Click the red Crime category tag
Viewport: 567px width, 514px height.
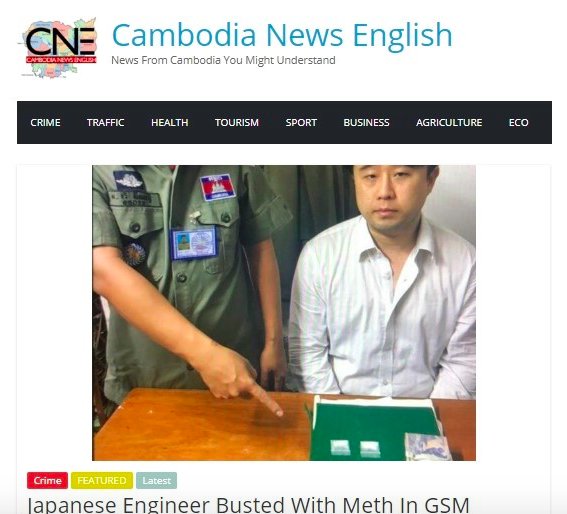[47, 480]
